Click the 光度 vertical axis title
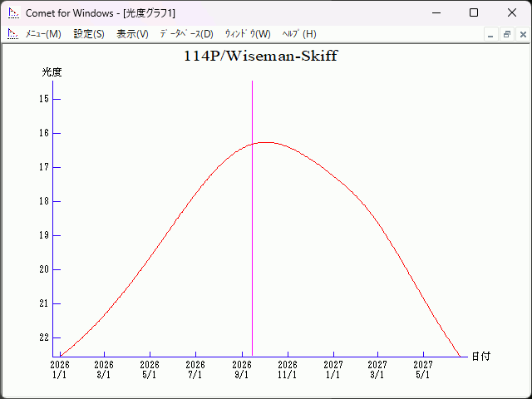The height and width of the screenshot is (399, 532). pyautogui.click(x=52, y=72)
